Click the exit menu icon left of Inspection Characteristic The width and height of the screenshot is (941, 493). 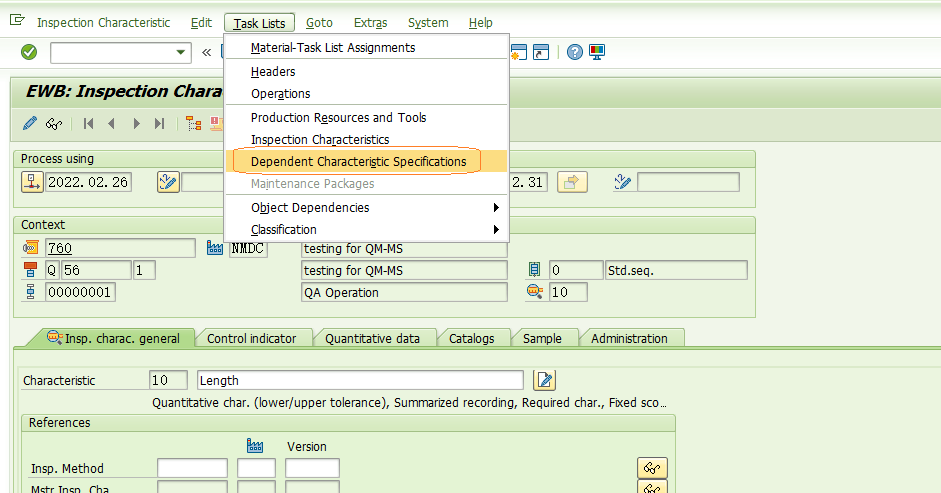tap(17, 21)
